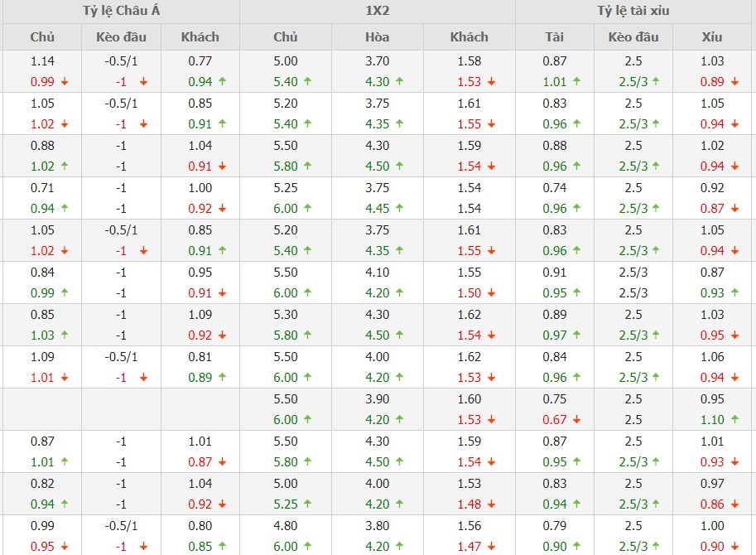This screenshot has width=756, height=555.
Task: Click the down arrow beside 1.48
Action: coord(491,504)
